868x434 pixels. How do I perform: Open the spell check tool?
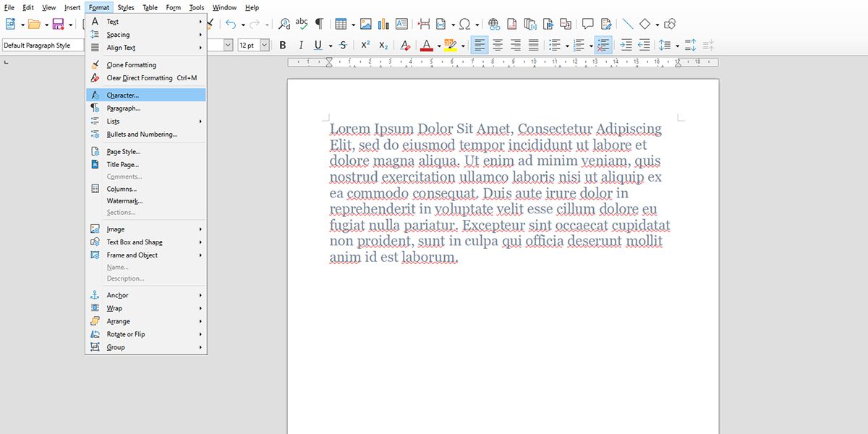coord(302,23)
